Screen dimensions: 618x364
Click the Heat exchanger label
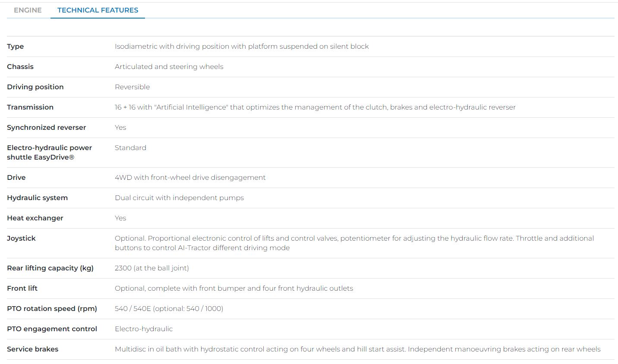pyautogui.click(x=35, y=218)
